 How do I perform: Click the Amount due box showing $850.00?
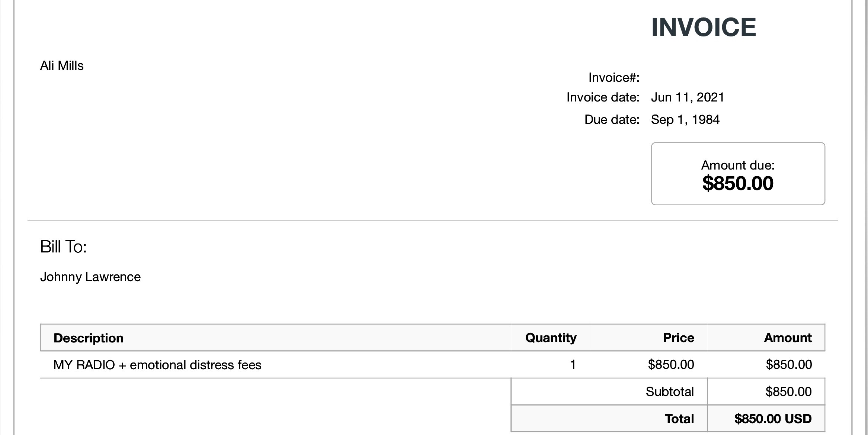(738, 174)
